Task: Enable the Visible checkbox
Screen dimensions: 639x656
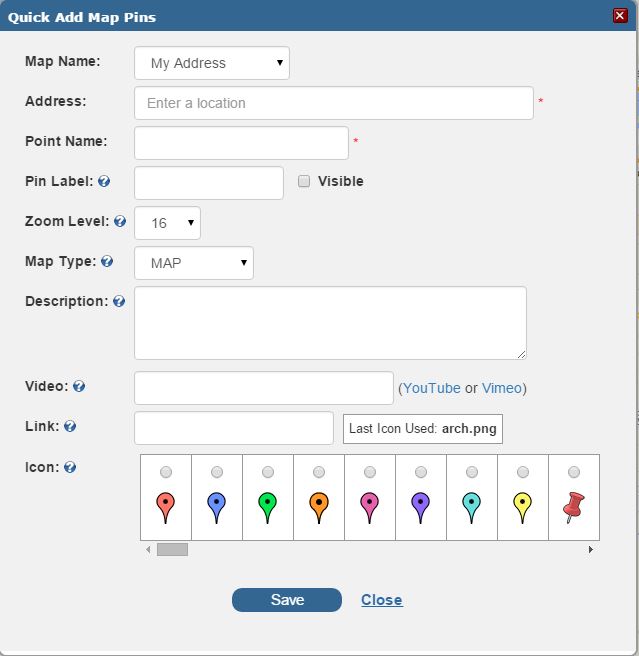Action: coord(304,181)
